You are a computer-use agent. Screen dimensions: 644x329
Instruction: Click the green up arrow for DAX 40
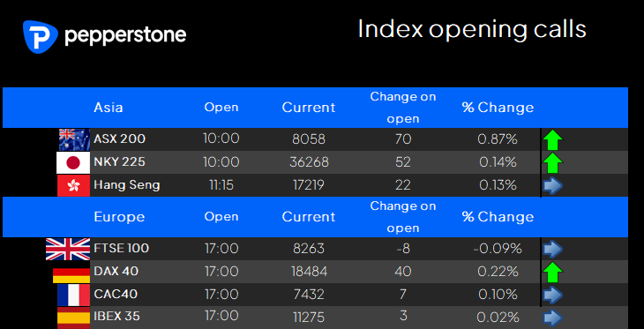tap(552, 273)
